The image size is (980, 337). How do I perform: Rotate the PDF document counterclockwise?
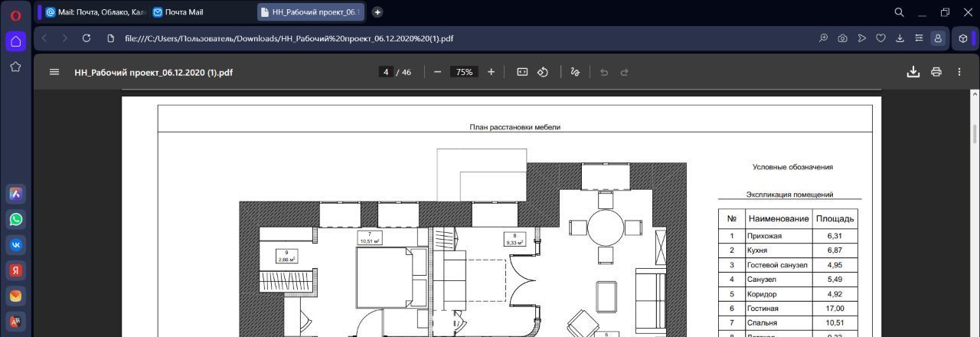[543, 72]
